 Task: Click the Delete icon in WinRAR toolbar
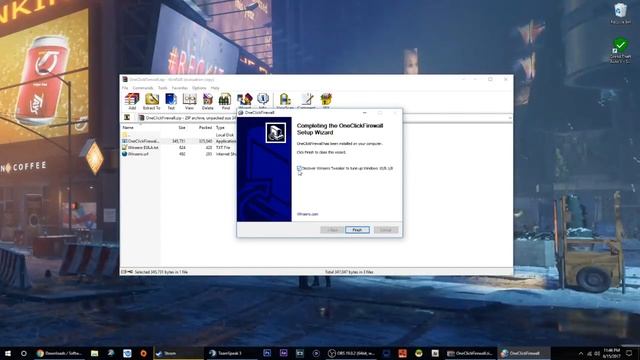[x=208, y=101]
